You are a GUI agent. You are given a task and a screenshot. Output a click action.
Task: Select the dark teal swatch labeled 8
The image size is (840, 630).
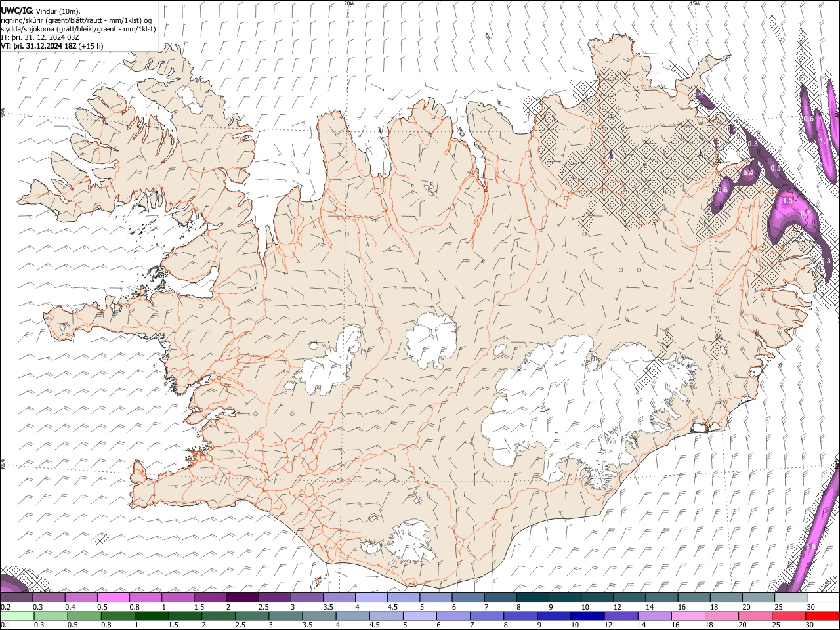point(532,597)
